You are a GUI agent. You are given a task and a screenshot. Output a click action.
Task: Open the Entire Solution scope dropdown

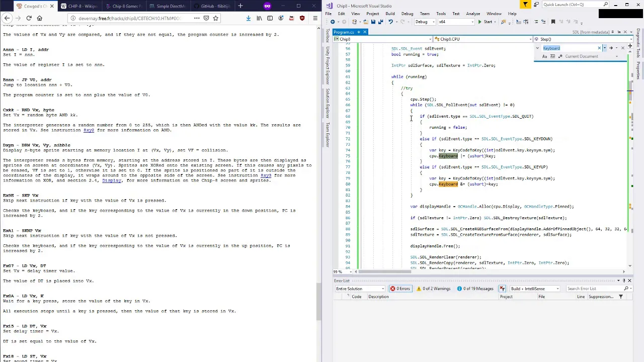pos(360,289)
